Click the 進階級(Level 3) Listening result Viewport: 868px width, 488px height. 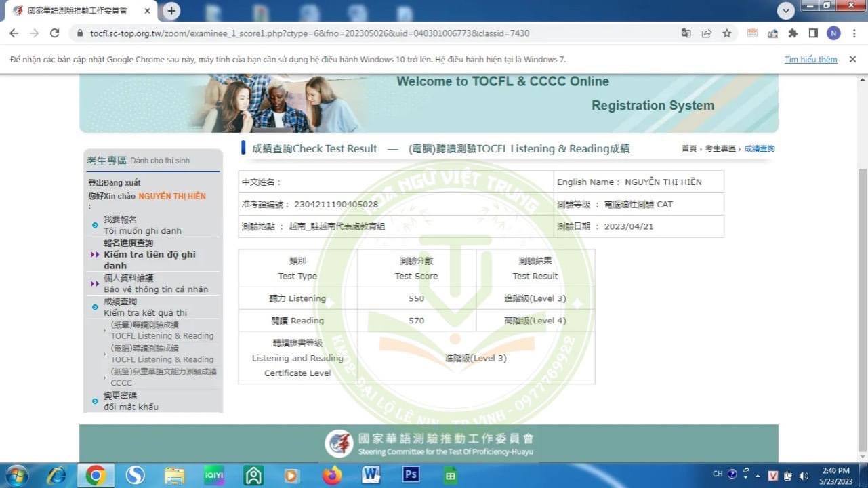point(535,298)
